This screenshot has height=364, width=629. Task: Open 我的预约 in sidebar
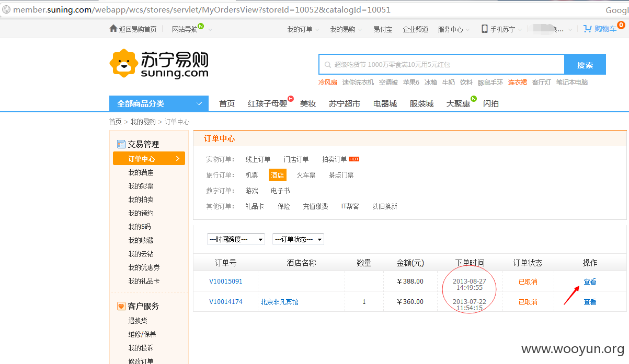tap(141, 213)
